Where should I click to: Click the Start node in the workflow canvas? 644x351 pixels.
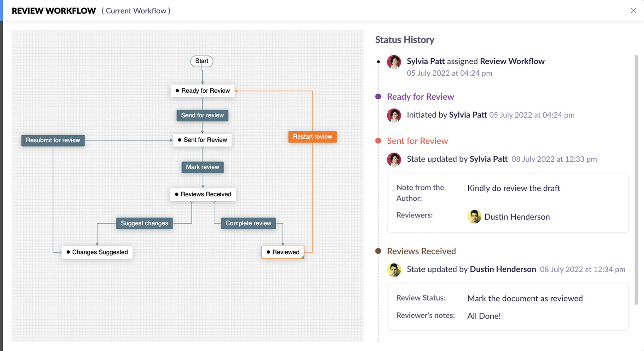pyautogui.click(x=201, y=61)
